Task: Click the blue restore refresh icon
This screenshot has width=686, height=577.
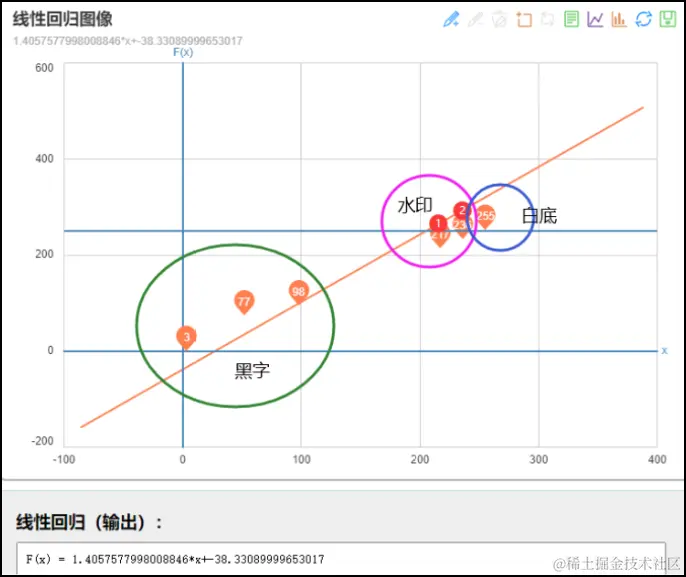Action: coord(643,19)
